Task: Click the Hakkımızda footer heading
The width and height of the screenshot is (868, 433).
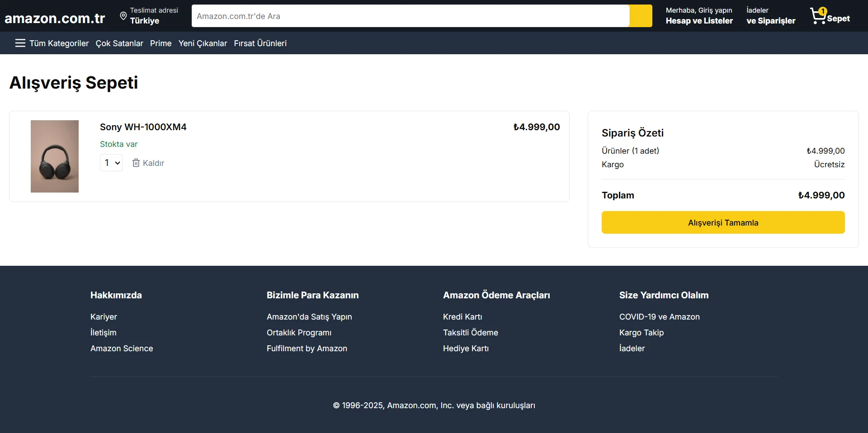Action: click(116, 295)
